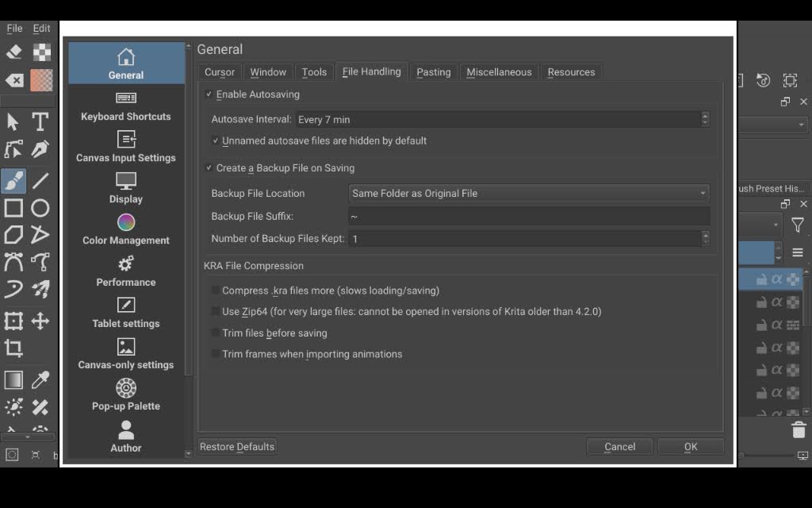The image size is (812, 508).
Task: Toggle the preserve alpha checkerboard icon
Action: (x=41, y=52)
